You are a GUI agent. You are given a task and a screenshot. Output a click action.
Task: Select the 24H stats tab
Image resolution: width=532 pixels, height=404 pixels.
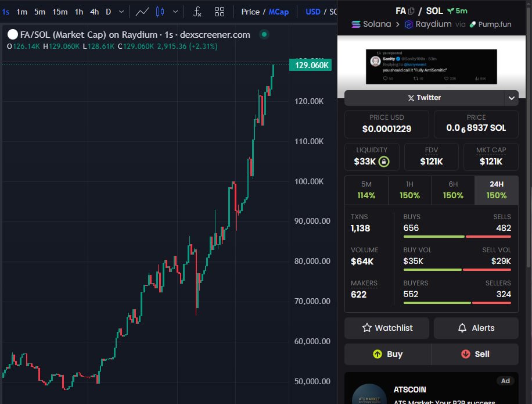click(497, 190)
